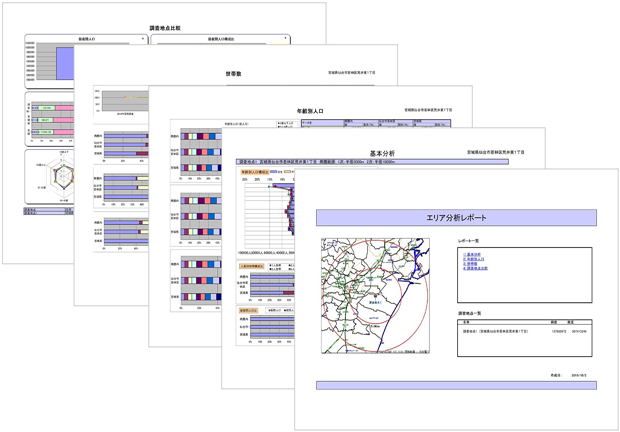Click the blue bar in top-left bar chart
Screen dimensions: 620x432
coord(63,62)
